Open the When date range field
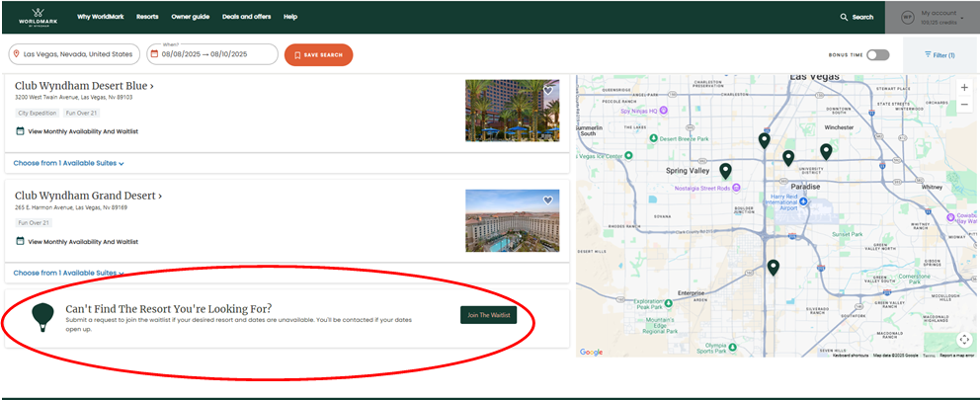 click(211, 54)
